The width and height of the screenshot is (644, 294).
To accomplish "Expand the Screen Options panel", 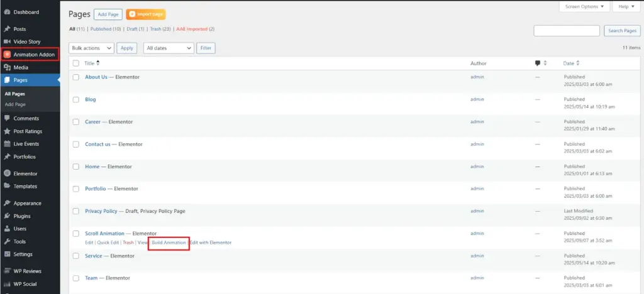I will click(x=584, y=6).
